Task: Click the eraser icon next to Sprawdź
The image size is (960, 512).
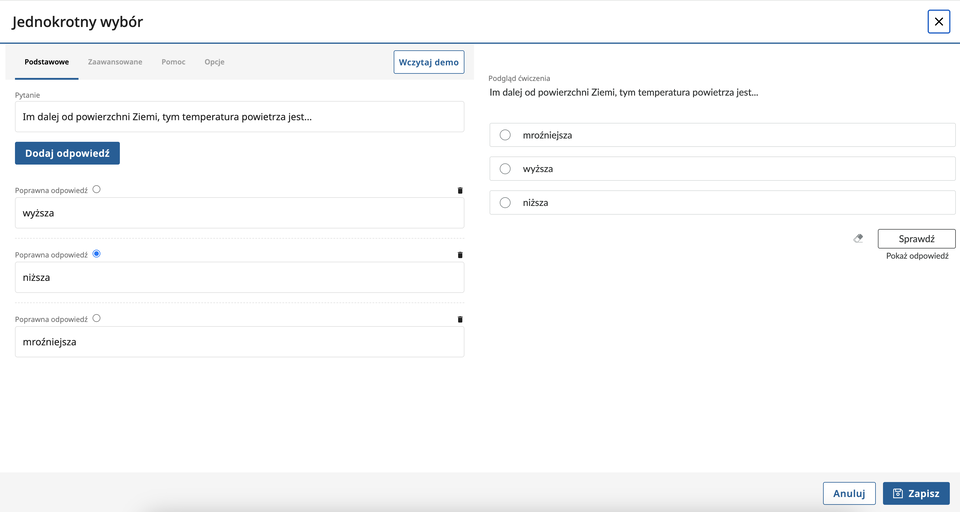Action: (x=858, y=239)
